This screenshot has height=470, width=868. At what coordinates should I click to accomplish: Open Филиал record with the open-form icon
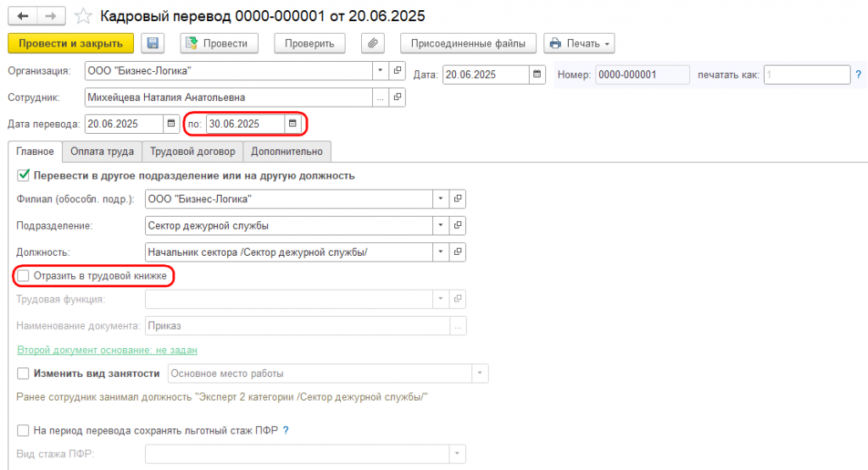click(458, 199)
